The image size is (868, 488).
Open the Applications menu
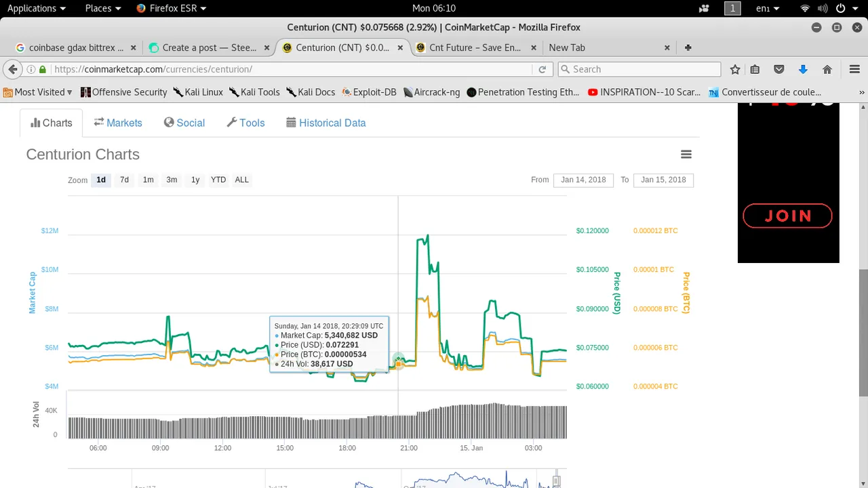coord(37,8)
